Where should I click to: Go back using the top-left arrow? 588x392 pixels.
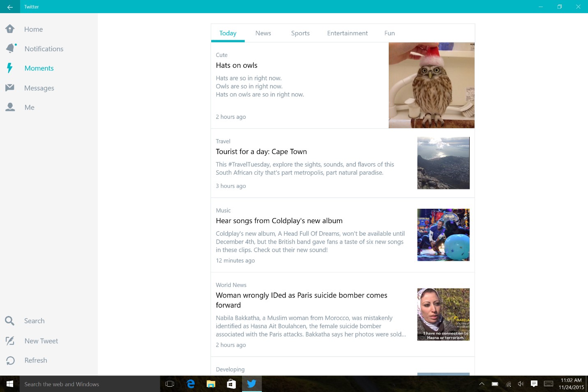pos(10,7)
